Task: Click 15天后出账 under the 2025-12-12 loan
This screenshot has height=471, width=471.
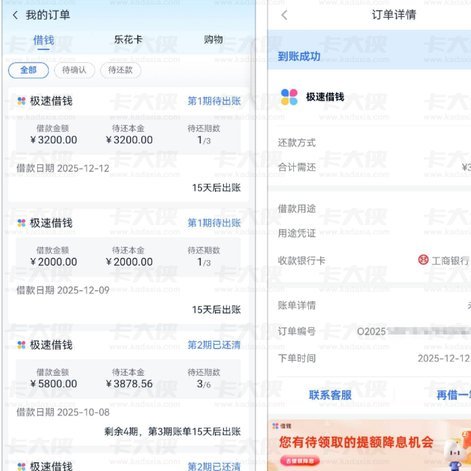Action: tap(216, 188)
